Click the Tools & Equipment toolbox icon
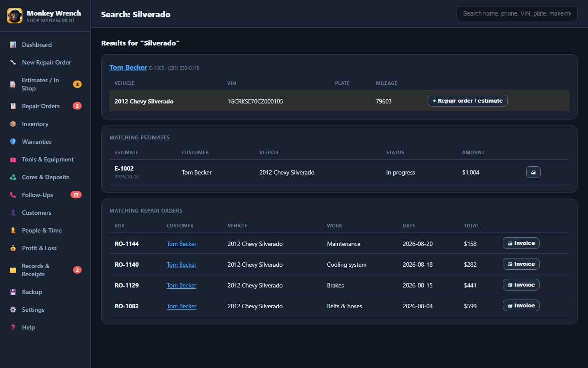 pos(13,159)
